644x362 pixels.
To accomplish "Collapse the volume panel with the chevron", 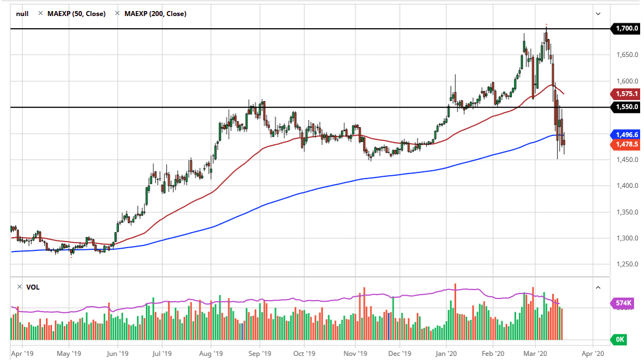I will 598,287.
